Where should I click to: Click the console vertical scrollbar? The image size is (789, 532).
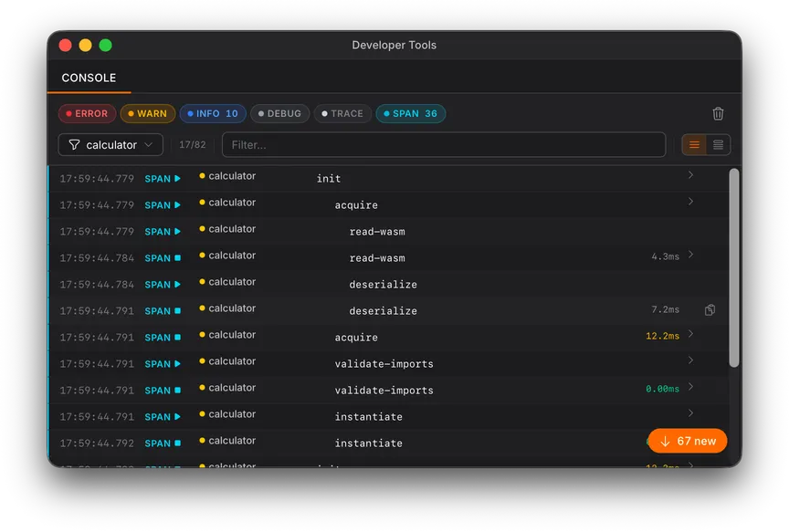734,268
